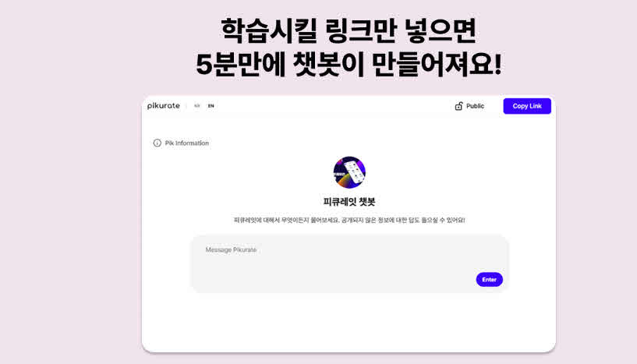The width and height of the screenshot is (637, 364).
Task: Toggle the Public visibility label
Action: click(x=475, y=106)
